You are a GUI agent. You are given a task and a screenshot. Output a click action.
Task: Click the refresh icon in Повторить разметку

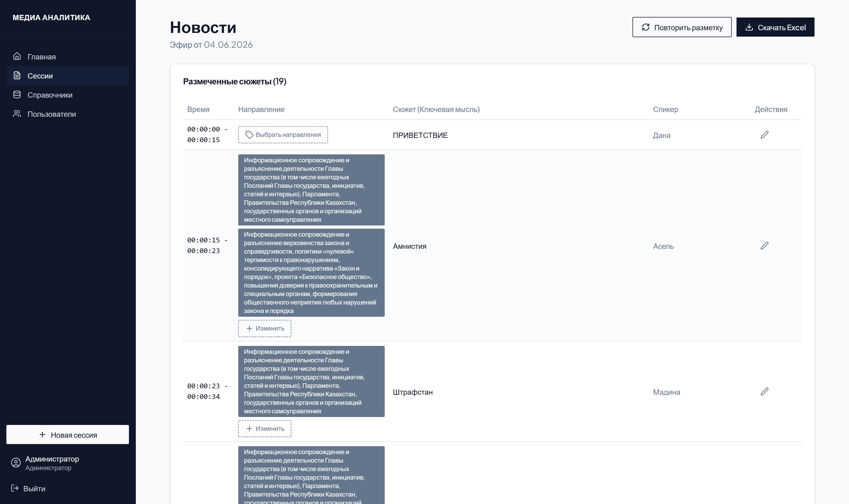[646, 27]
